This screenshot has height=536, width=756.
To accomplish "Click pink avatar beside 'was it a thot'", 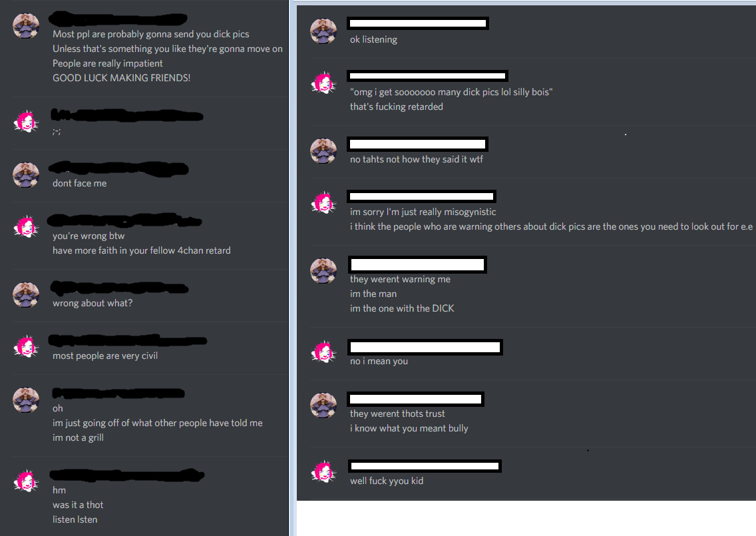I will 26,481.
